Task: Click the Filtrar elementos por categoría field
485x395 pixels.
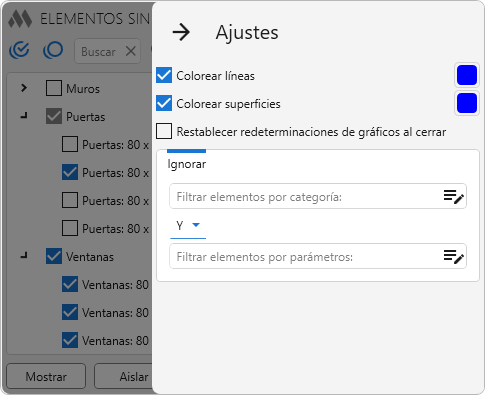Action: [318, 196]
